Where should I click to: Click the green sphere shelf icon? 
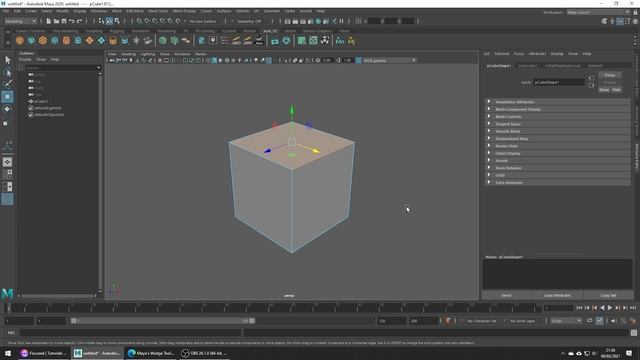click(x=162, y=40)
